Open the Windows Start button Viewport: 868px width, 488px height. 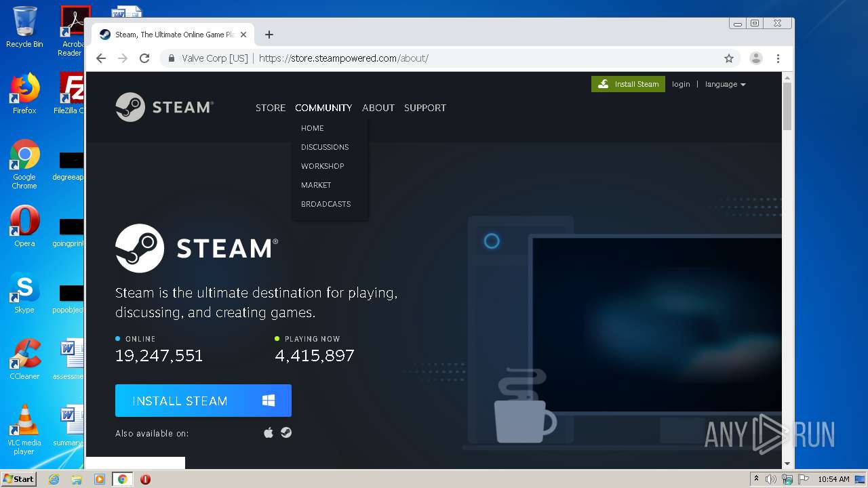pos(19,479)
